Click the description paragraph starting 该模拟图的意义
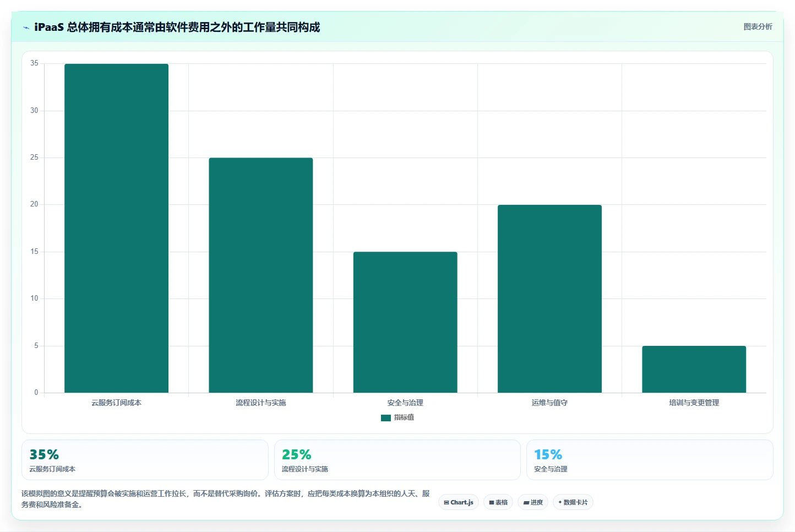795x532 pixels. (226, 499)
